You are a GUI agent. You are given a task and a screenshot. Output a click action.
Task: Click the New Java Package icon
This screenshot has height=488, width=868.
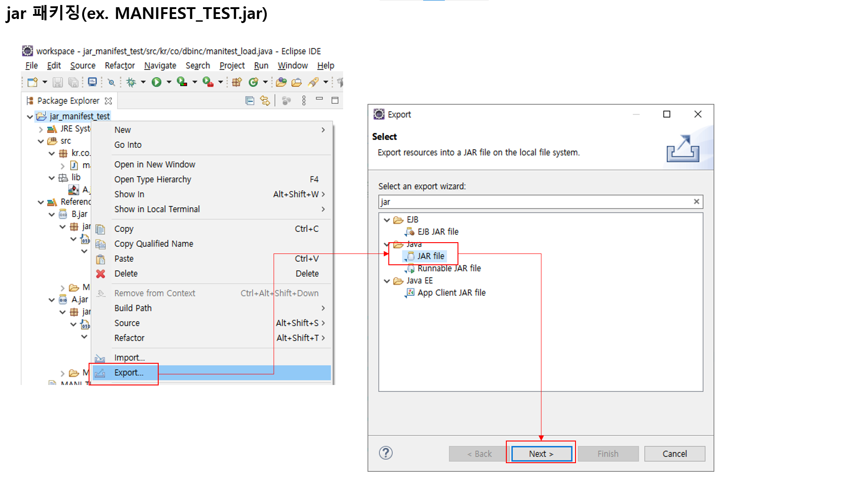coord(236,82)
